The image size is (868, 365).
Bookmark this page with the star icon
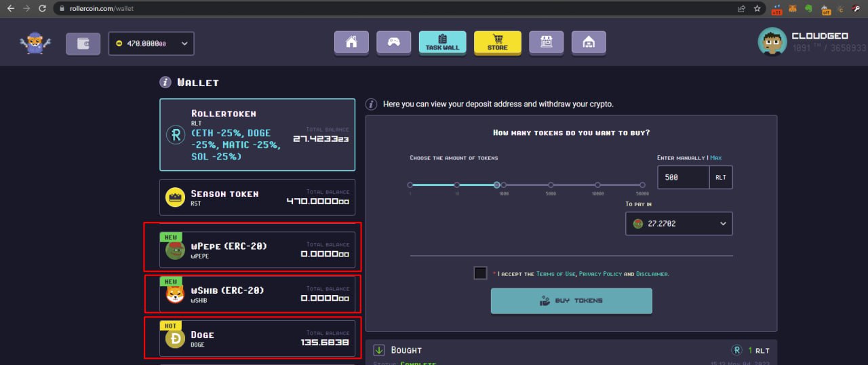pos(757,9)
